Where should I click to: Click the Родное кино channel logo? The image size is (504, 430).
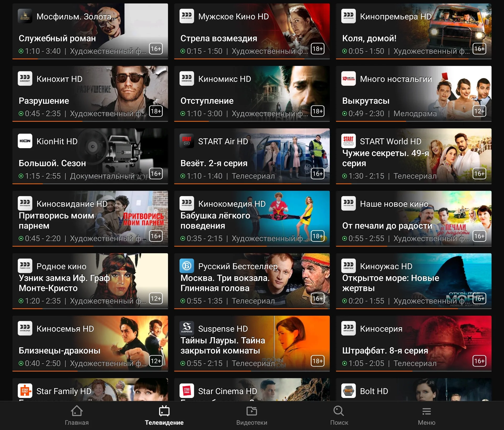coord(25,266)
